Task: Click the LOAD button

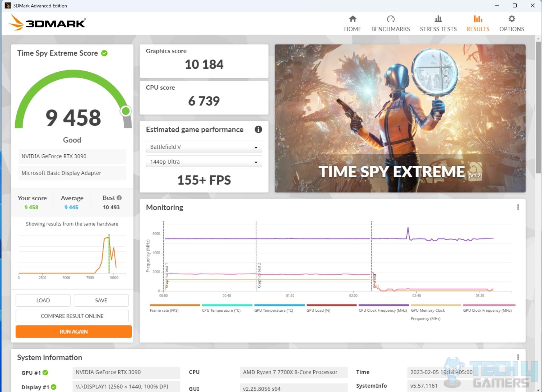Action: [x=43, y=301]
